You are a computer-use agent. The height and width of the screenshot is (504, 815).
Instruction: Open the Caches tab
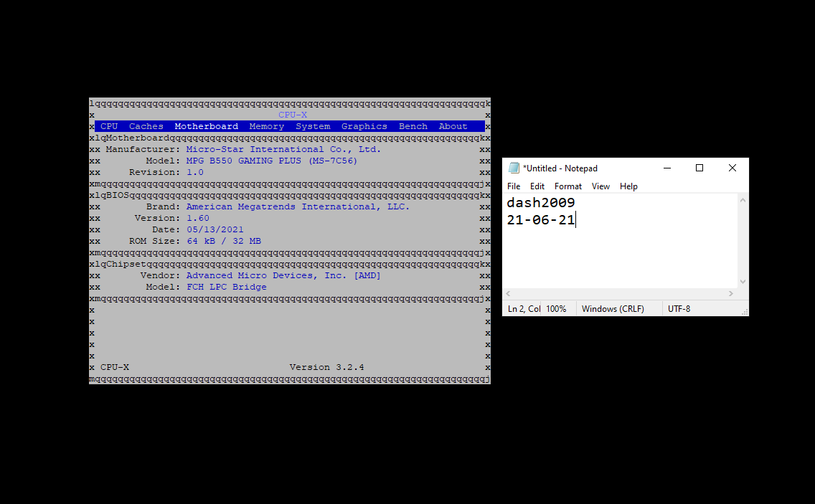(146, 126)
